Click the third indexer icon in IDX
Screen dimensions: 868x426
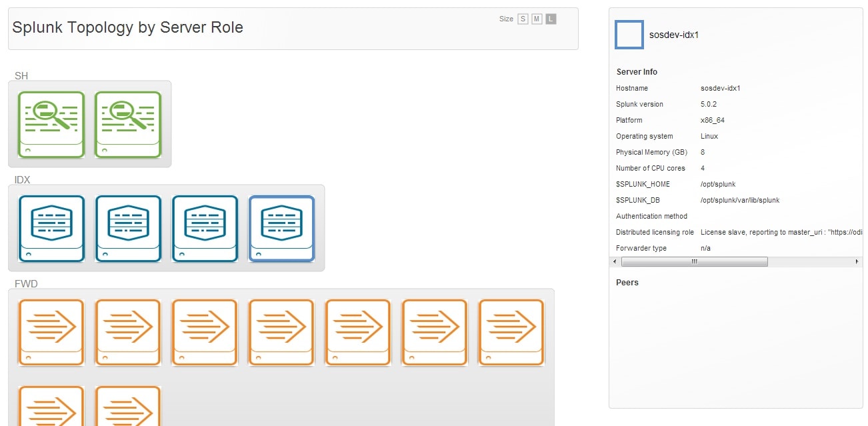pyautogui.click(x=205, y=229)
